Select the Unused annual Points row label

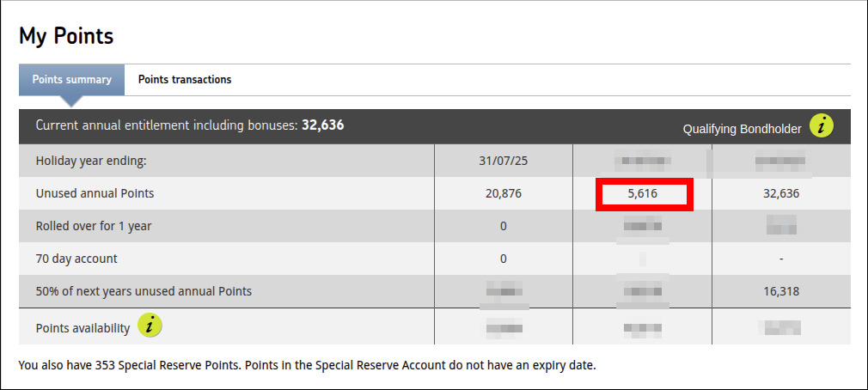[x=95, y=193]
